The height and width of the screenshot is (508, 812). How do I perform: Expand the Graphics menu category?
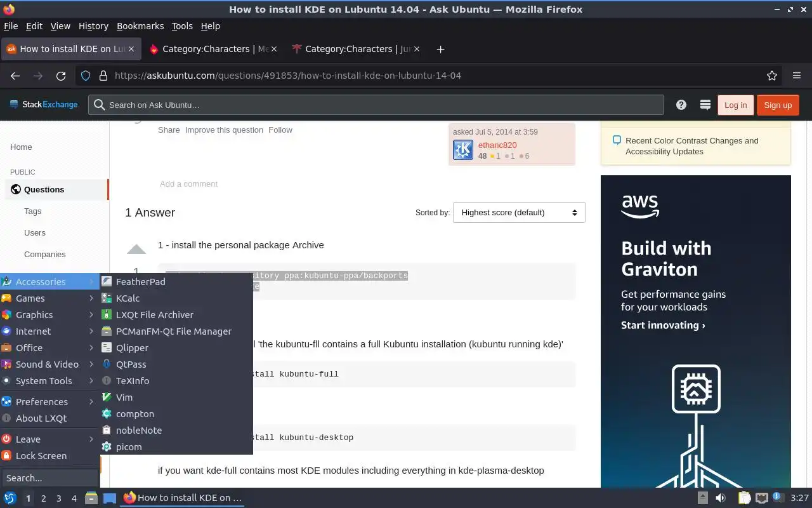(x=49, y=315)
